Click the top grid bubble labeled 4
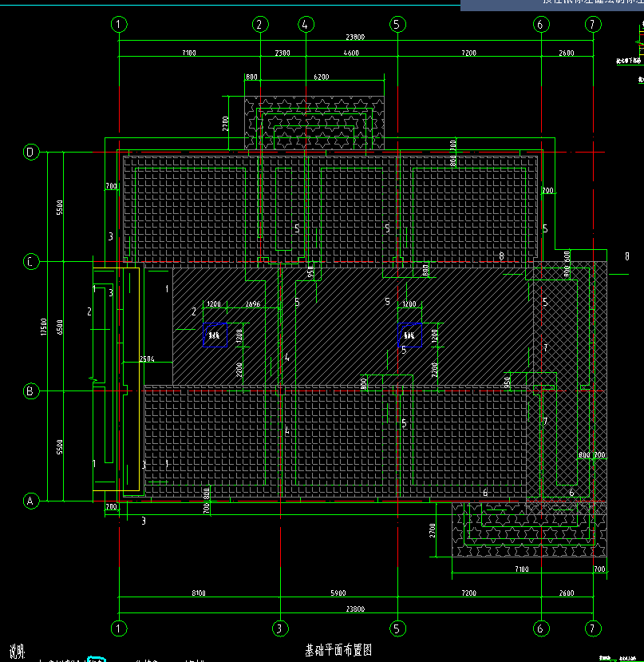644x662 pixels. coord(306,25)
